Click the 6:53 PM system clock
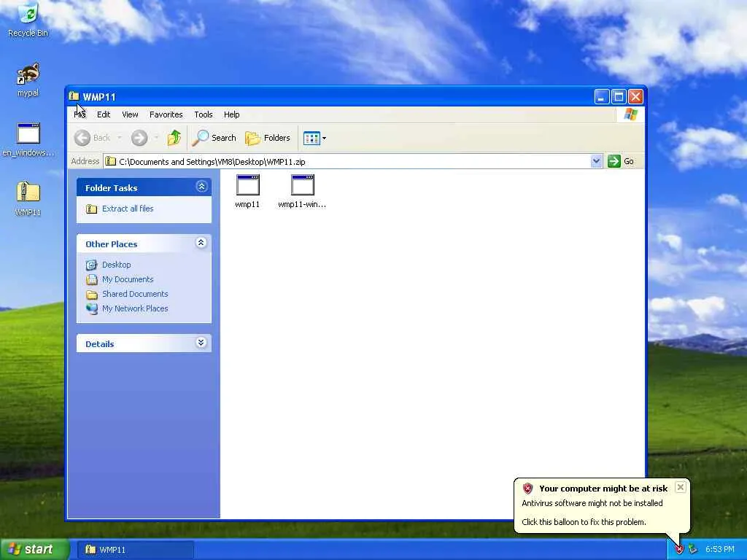 (x=719, y=550)
